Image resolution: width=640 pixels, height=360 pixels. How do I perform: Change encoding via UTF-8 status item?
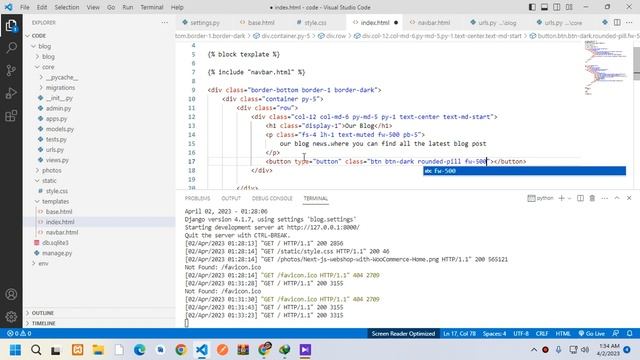[x=521, y=333]
